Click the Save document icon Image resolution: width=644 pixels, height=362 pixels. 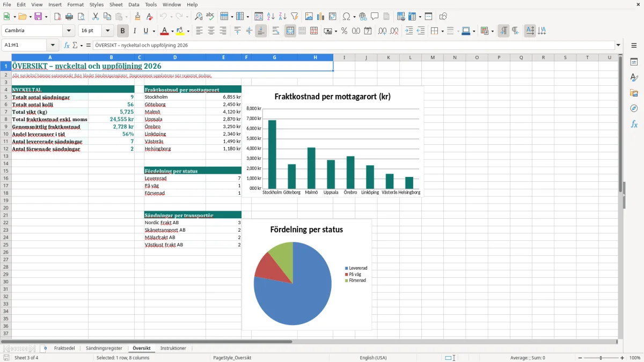[x=38, y=17]
